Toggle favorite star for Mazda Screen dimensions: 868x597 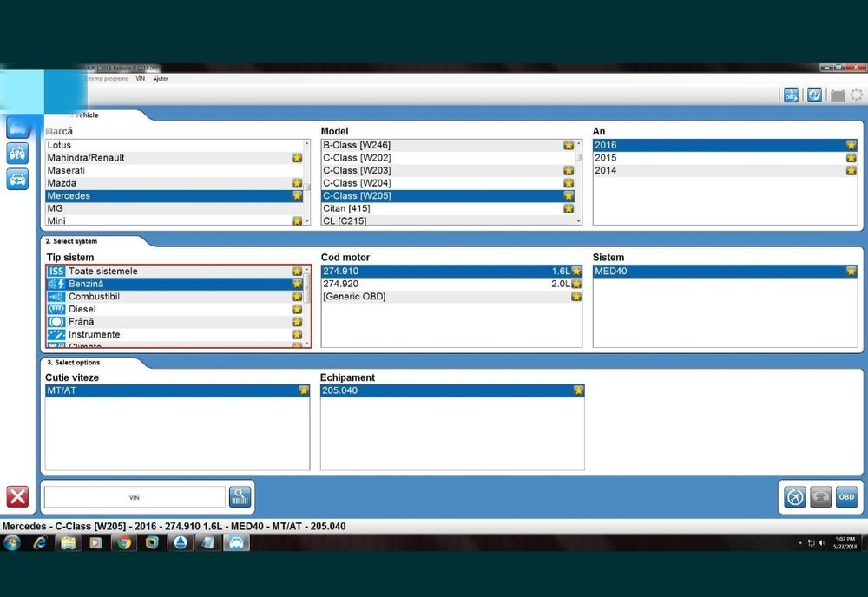[297, 183]
